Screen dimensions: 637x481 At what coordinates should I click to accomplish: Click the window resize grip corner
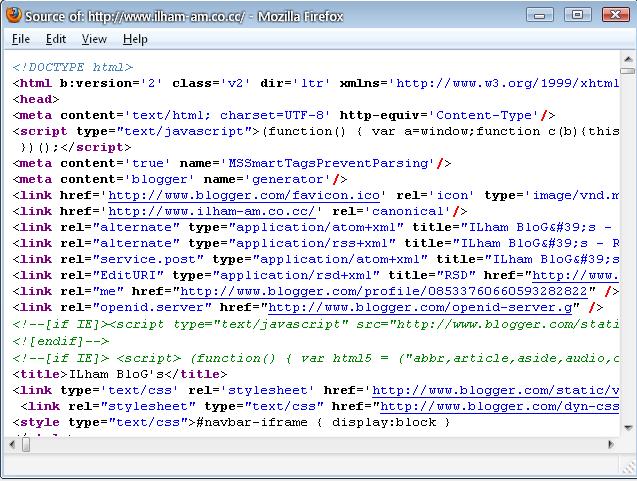[628, 466]
